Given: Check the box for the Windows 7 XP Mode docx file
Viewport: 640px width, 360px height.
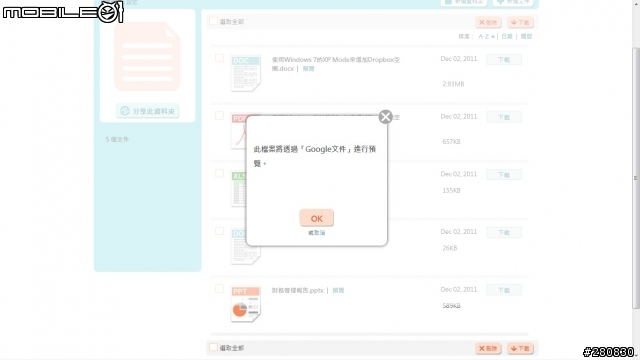Looking at the screenshot, I should pyautogui.click(x=219, y=58).
